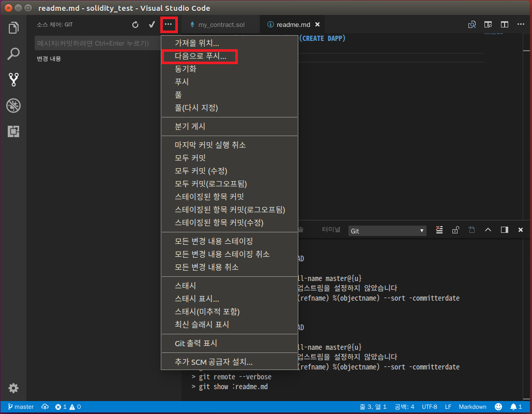This screenshot has height=414, width=532.
Task: Select '모든 변경 내용 스테이징 취소' item
Action: pos(230,254)
